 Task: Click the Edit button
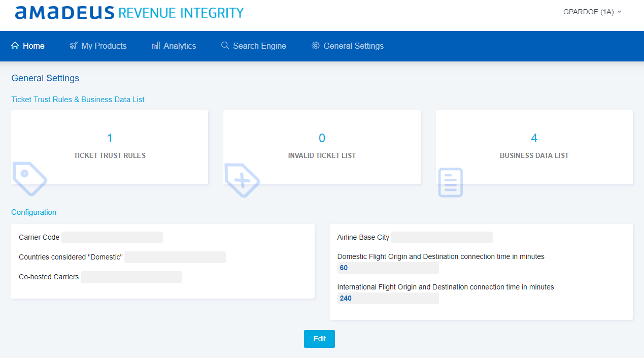pyautogui.click(x=319, y=339)
